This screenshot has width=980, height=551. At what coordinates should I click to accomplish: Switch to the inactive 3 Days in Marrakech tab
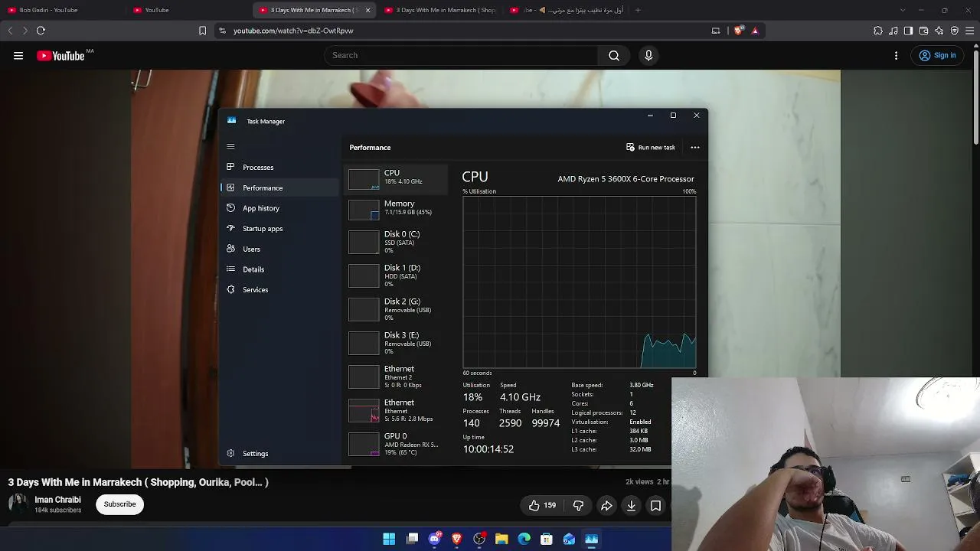[441, 10]
